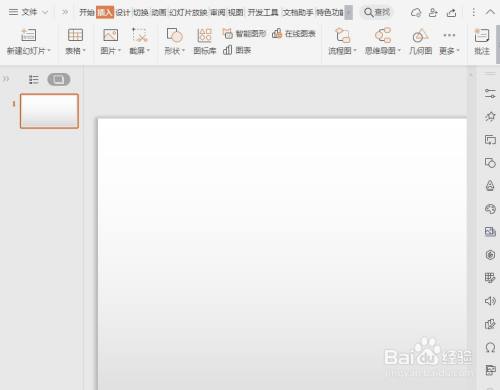500x390 pixels.
Task: Switch to the 审阅 tab
Action: pos(218,13)
